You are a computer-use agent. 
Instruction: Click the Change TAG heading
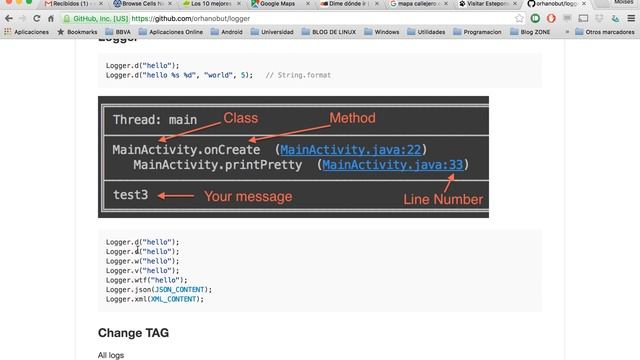pyautogui.click(x=133, y=333)
